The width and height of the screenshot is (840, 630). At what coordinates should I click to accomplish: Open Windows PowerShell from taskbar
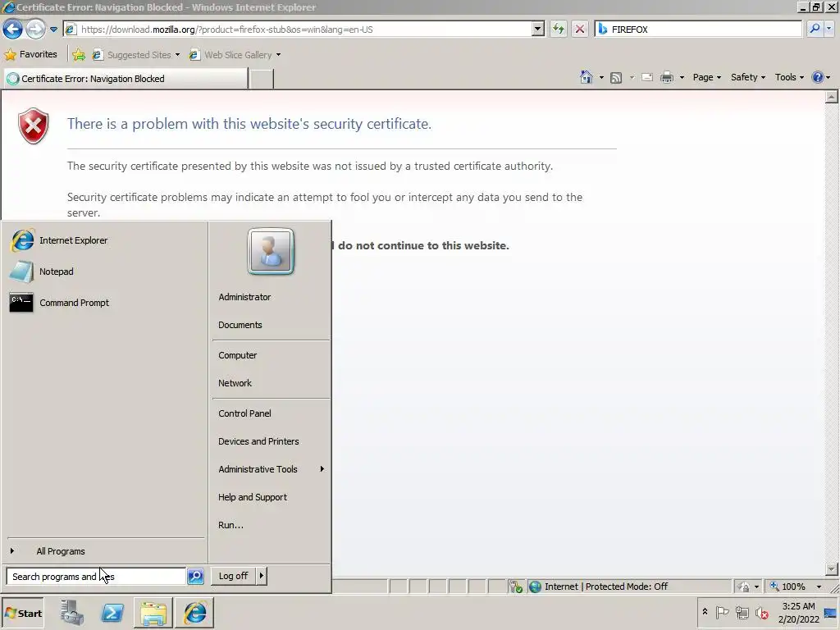click(112, 613)
